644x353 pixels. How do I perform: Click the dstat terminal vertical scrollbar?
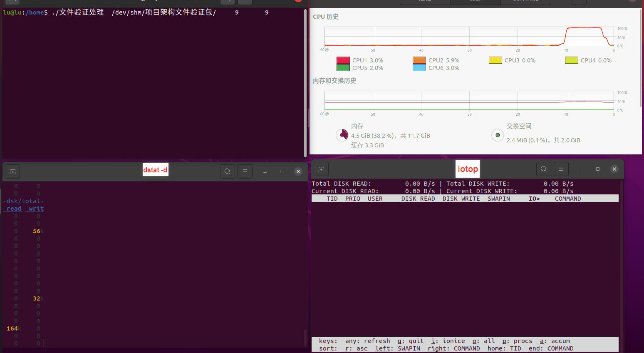[305, 336]
